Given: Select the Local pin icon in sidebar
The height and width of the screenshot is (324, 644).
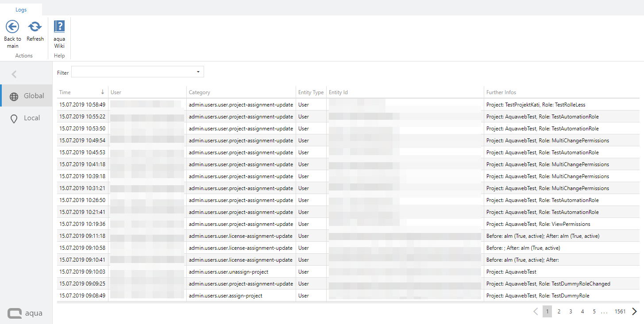Looking at the screenshot, I should pos(14,118).
